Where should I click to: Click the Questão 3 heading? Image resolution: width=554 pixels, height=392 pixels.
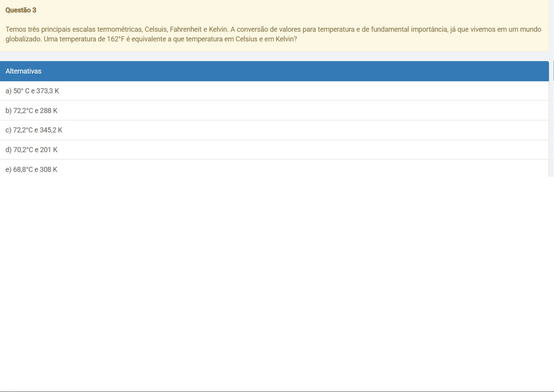pyautogui.click(x=21, y=10)
